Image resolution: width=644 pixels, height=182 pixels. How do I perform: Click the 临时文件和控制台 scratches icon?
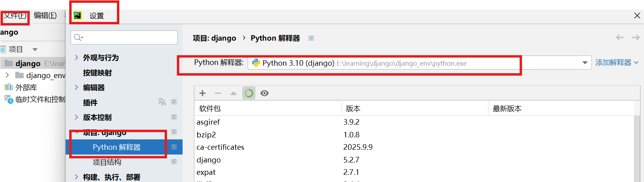coord(9,99)
